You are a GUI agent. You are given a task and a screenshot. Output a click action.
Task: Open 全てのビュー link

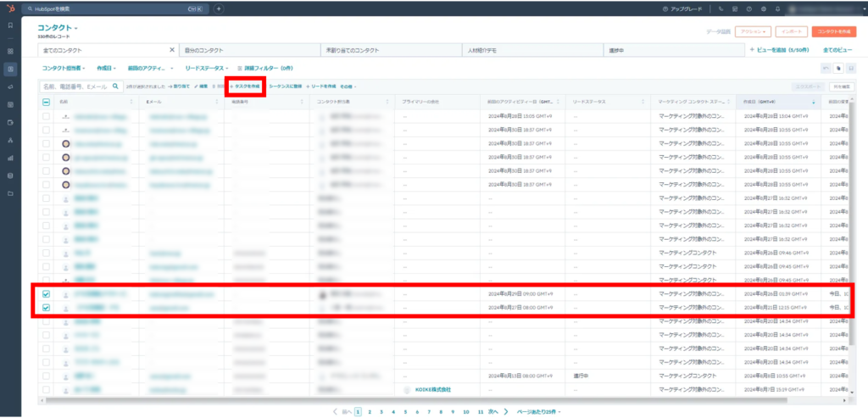pos(837,50)
